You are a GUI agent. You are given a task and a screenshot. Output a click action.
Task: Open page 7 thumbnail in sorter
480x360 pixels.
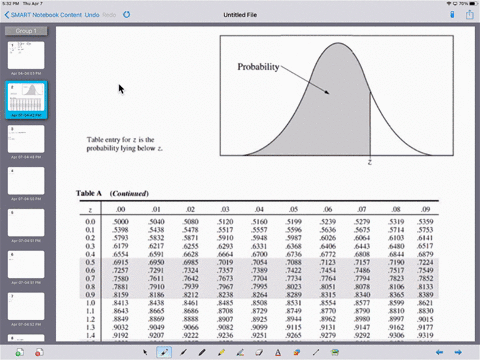click(x=26, y=306)
